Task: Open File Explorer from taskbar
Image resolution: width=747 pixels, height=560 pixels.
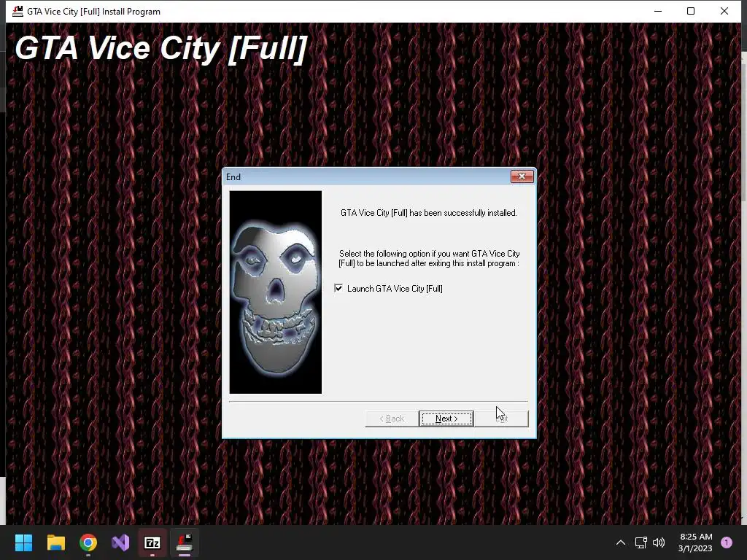Action: click(55, 542)
